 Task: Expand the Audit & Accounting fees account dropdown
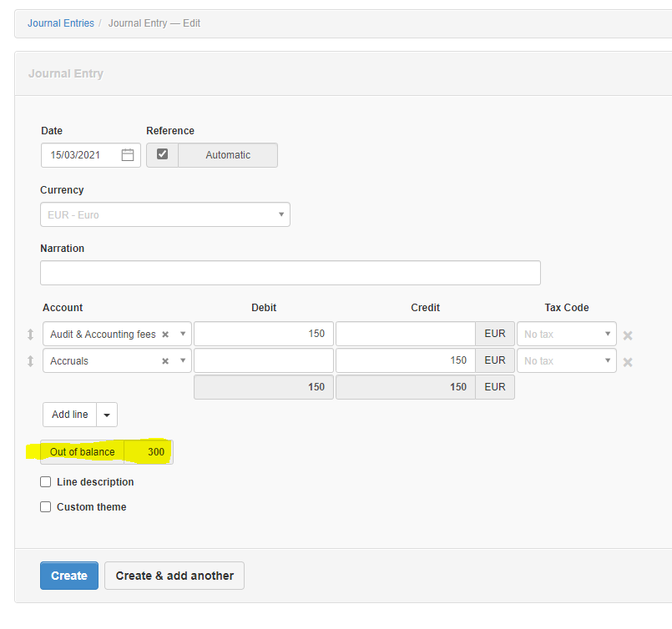click(183, 334)
